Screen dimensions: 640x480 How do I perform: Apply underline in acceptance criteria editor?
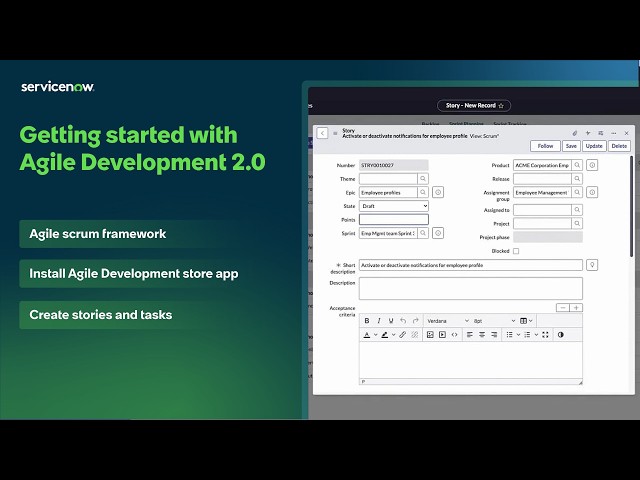(x=391, y=321)
